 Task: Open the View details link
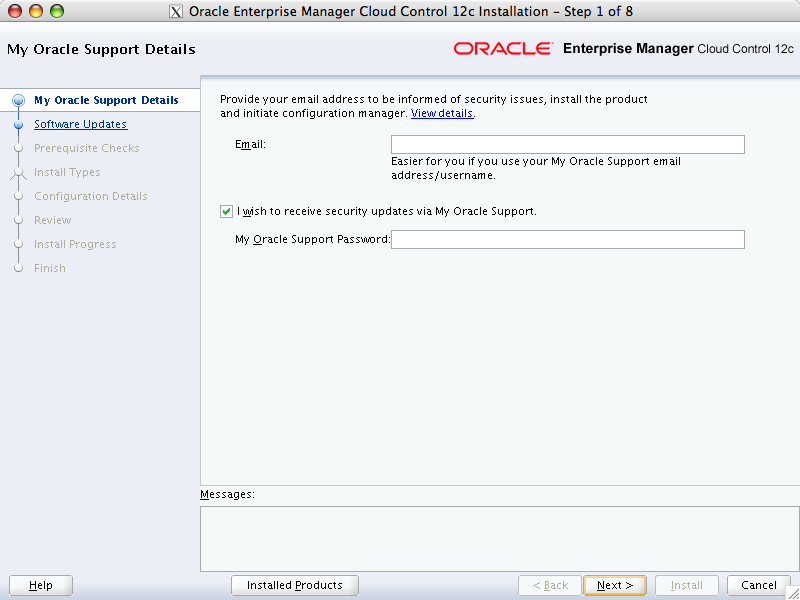point(441,113)
